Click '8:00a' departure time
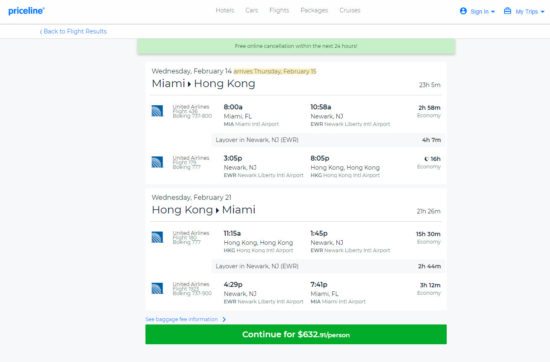This screenshot has width=550, height=362. [233, 107]
